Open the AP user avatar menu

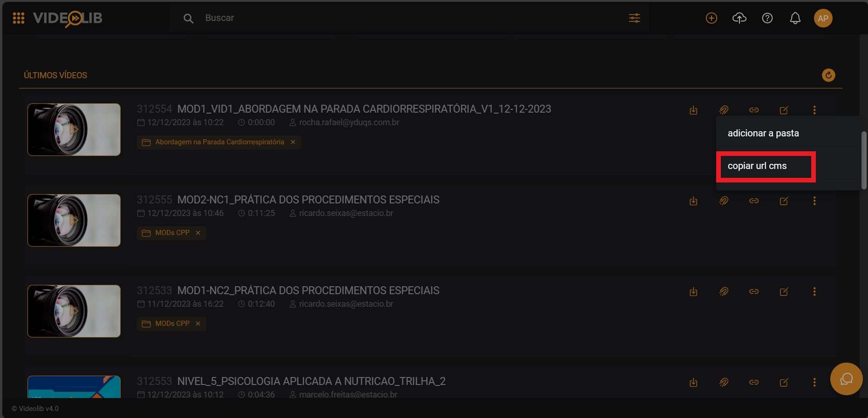pos(823,18)
